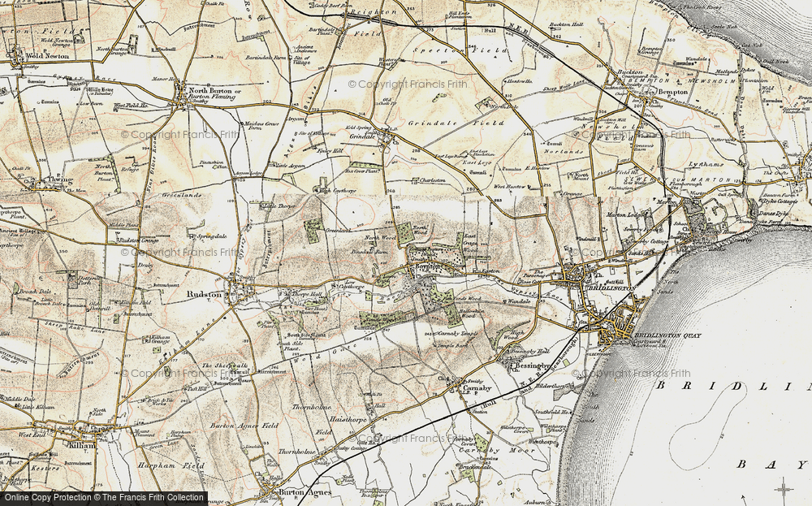The image size is (812, 506).
Task: Click the Hilderthorpe label
Action: 550,386
